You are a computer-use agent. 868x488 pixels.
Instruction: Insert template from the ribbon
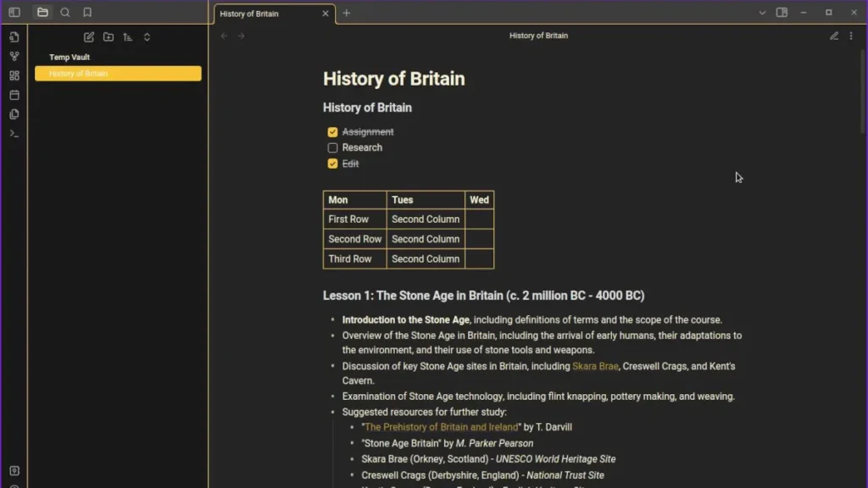point(14,114)
